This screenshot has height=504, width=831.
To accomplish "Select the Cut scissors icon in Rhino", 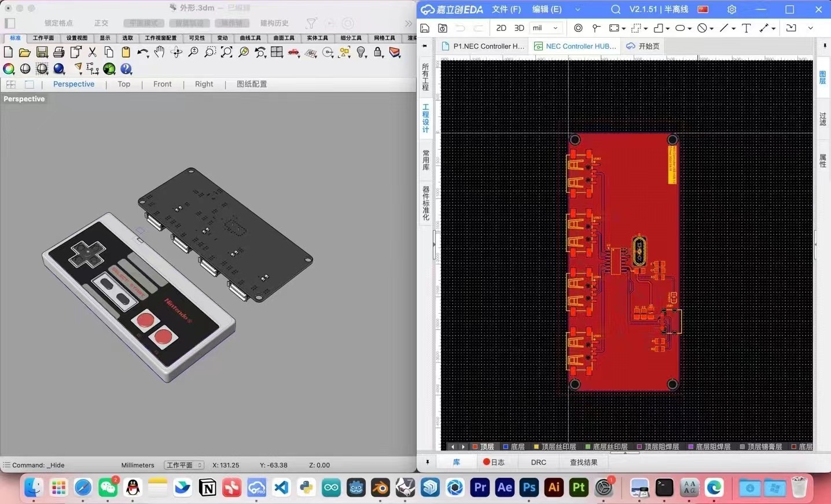I will (x=92, y=52).
